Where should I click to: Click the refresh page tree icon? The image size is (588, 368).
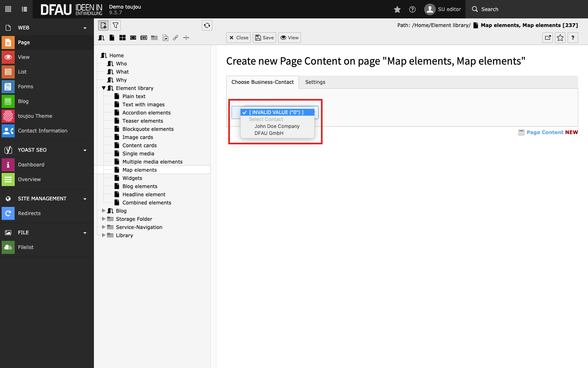(x=207, y=25)
